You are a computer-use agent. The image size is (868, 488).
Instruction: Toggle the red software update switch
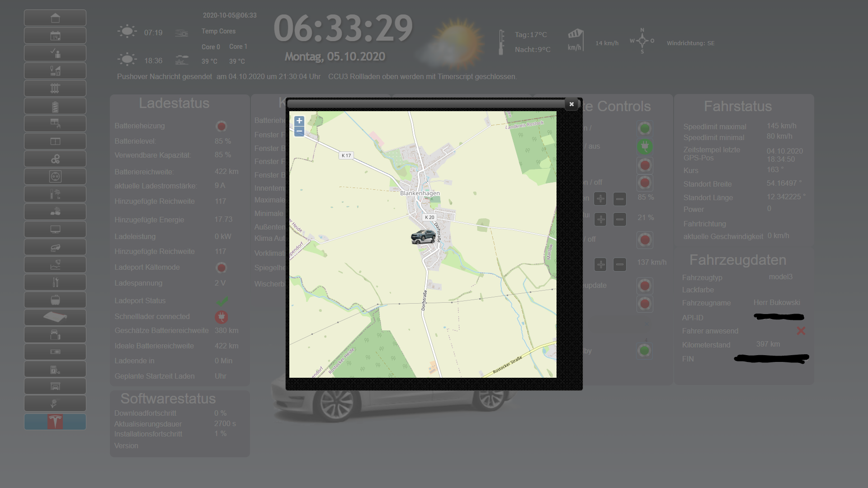coord(645,286)
